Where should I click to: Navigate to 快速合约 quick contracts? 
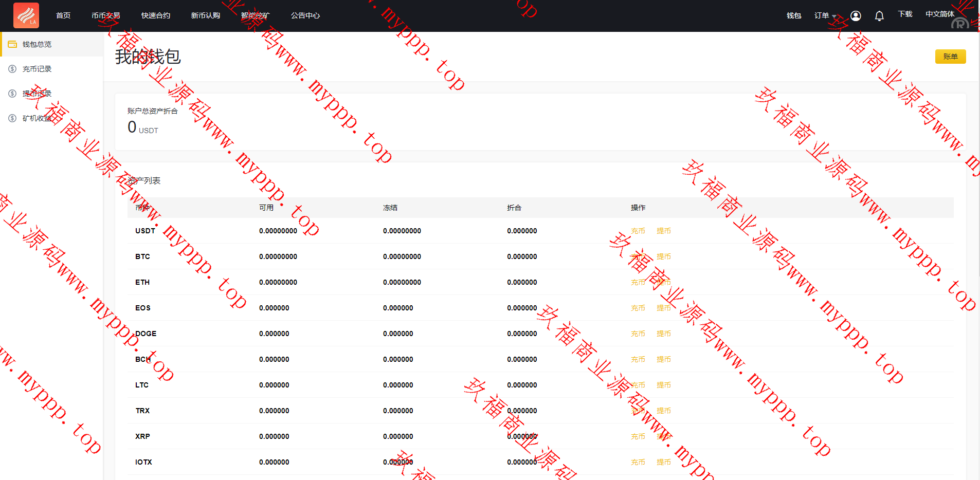(156, 16)
